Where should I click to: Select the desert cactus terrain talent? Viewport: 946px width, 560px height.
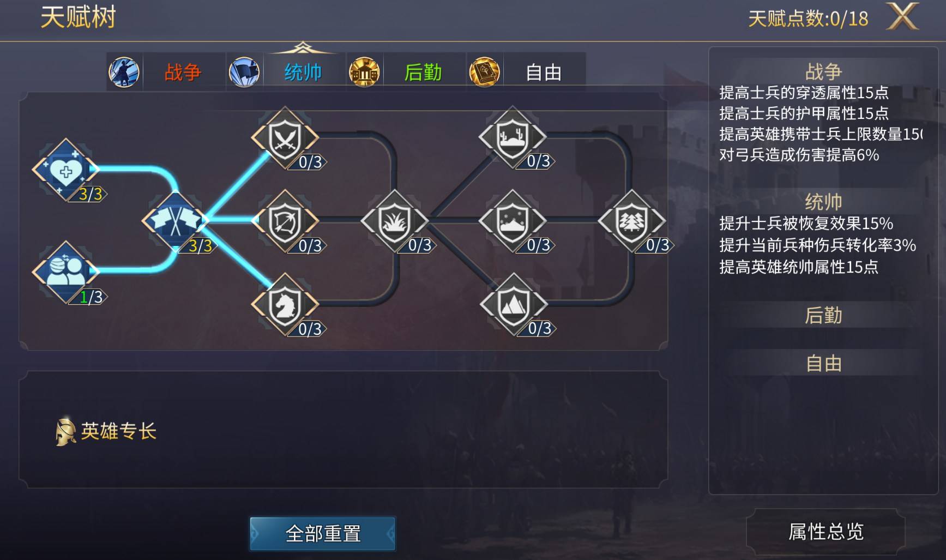tap(513, 137)
